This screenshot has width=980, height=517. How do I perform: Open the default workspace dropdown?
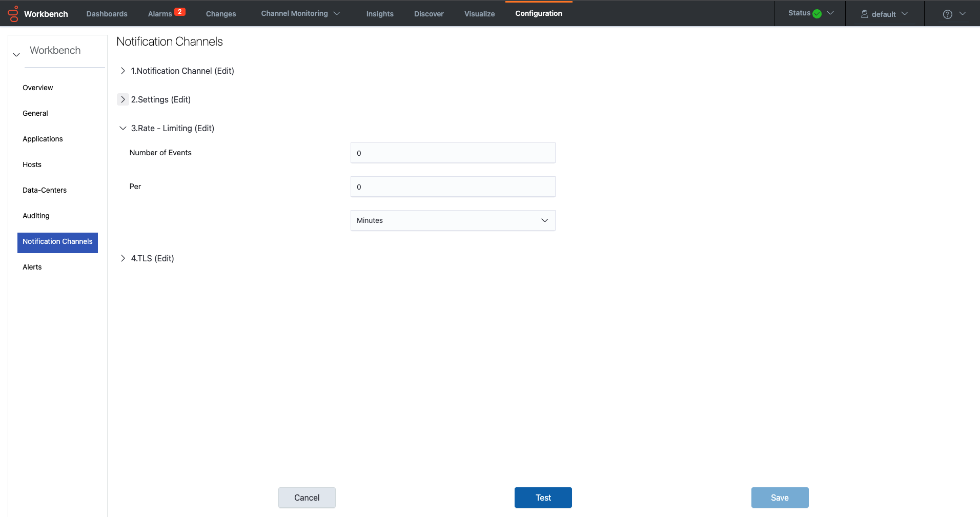point(905,13)
